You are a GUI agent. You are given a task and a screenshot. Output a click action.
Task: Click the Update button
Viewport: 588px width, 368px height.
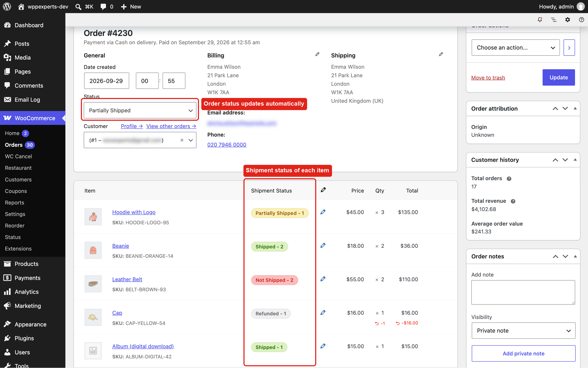(559, 77)
